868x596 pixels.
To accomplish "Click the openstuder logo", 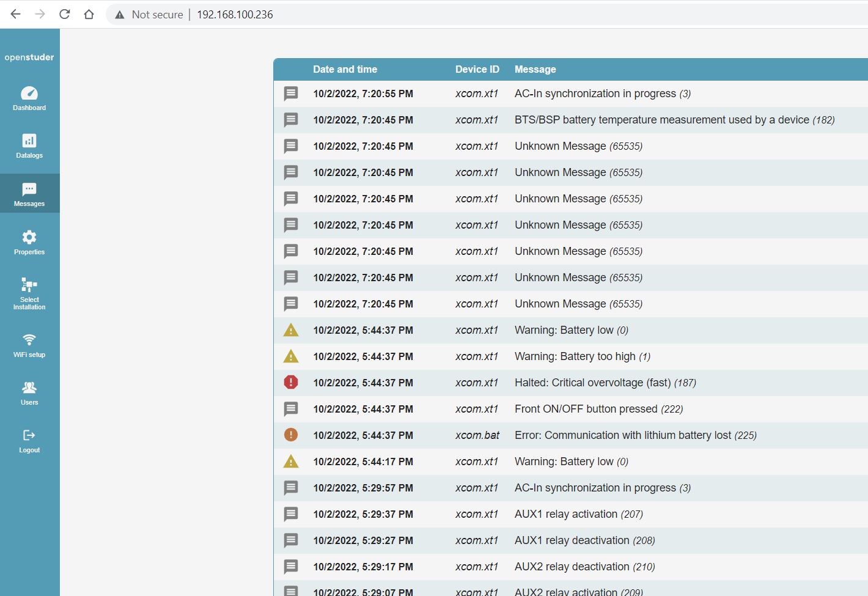I will pos(29,57).
